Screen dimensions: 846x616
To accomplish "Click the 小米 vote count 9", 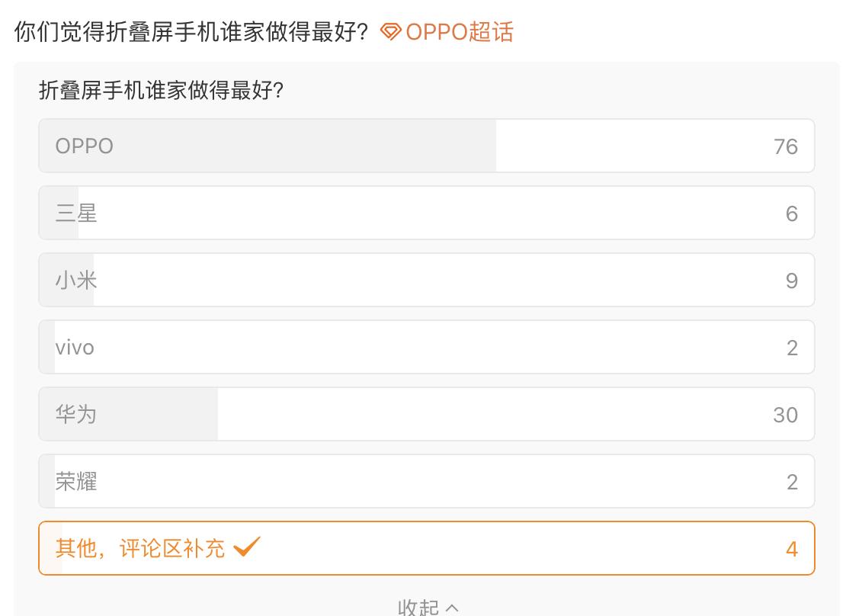I will coord(792,281).
